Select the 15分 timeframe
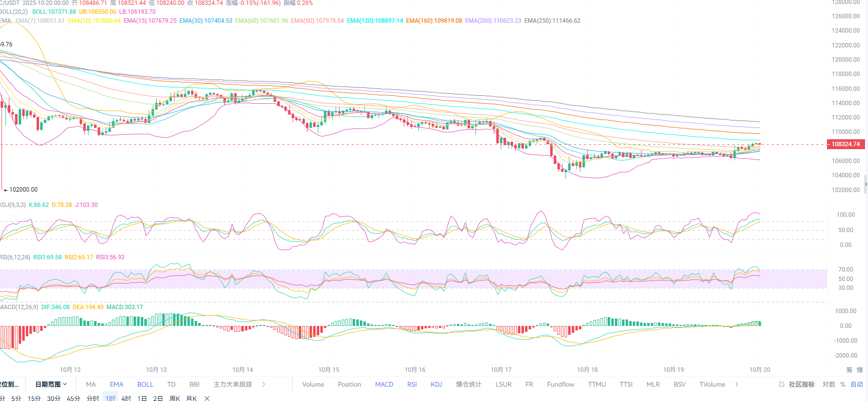This screenshot has width=868, height=401. (34, 398)
